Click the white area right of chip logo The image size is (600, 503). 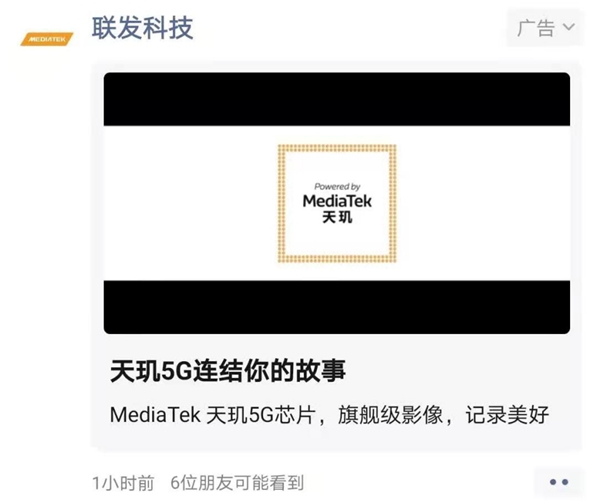pyautogui.click(x=483, y=203)
